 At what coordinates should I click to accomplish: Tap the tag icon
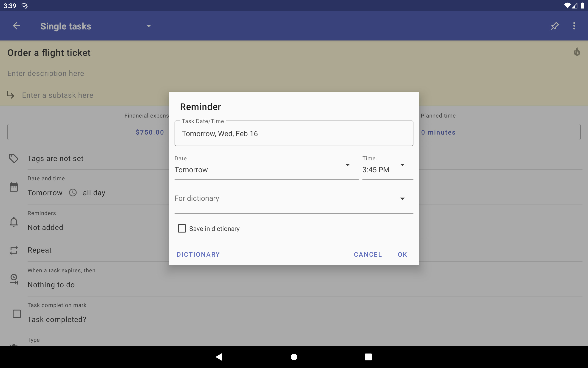click(x=14, y=158)
